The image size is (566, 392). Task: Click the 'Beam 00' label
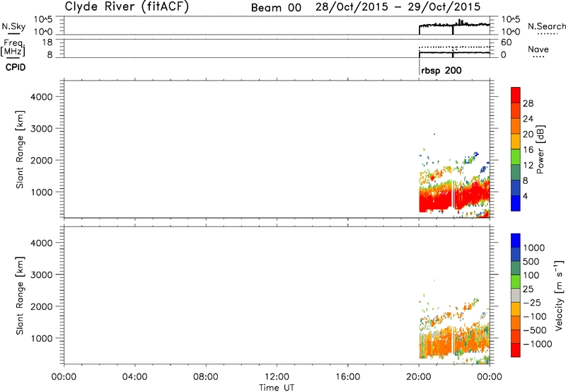[x=276, y=8]
